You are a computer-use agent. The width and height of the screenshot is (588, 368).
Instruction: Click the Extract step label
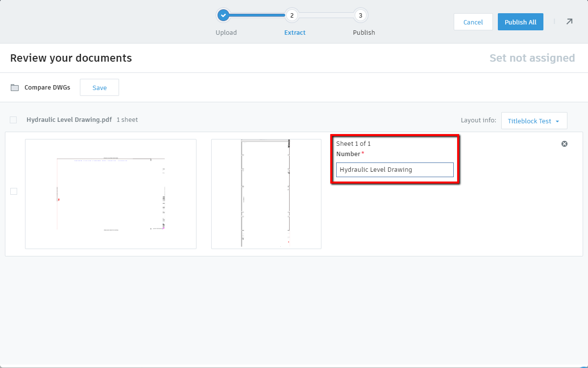pos(295,33)
